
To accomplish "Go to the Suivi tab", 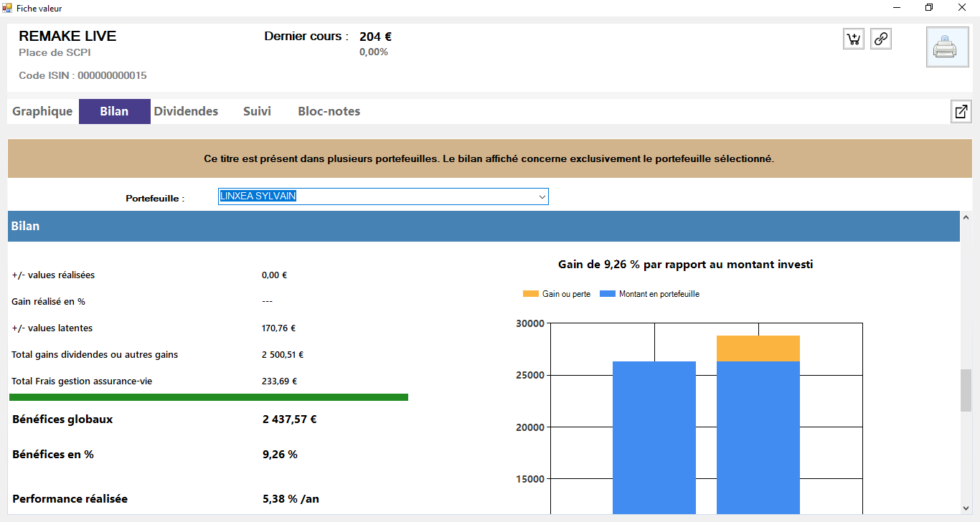I will pos(257,112).
